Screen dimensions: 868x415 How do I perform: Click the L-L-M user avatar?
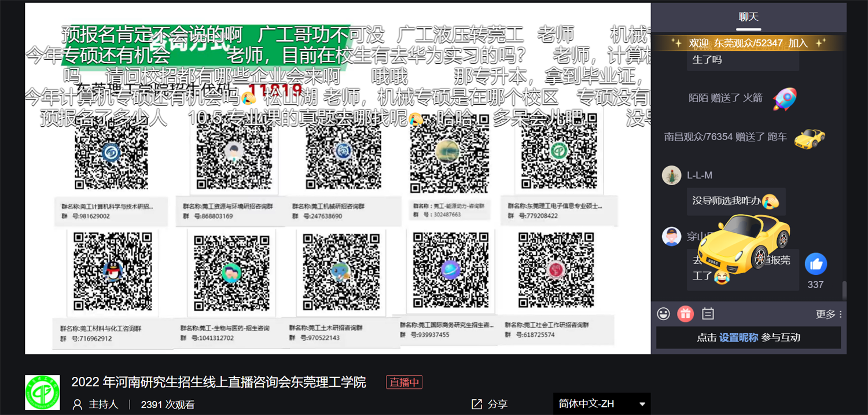click(x=671, y=175)
